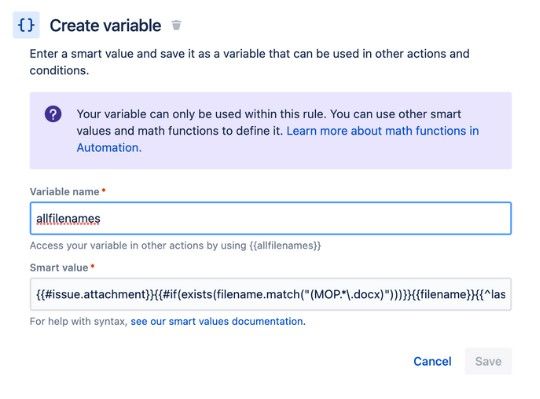Click the curly braces variable icon
Viewport: 540px width, 399px height.
pyautogui.click(x=26, y=25)
